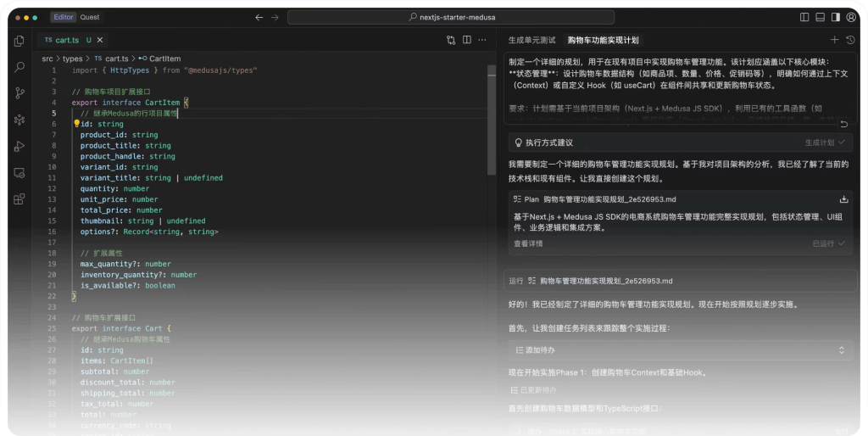Open the Source Control branch icon
Image resolution: width=868 pixels, height=436 pixels.
click(19, 93)
